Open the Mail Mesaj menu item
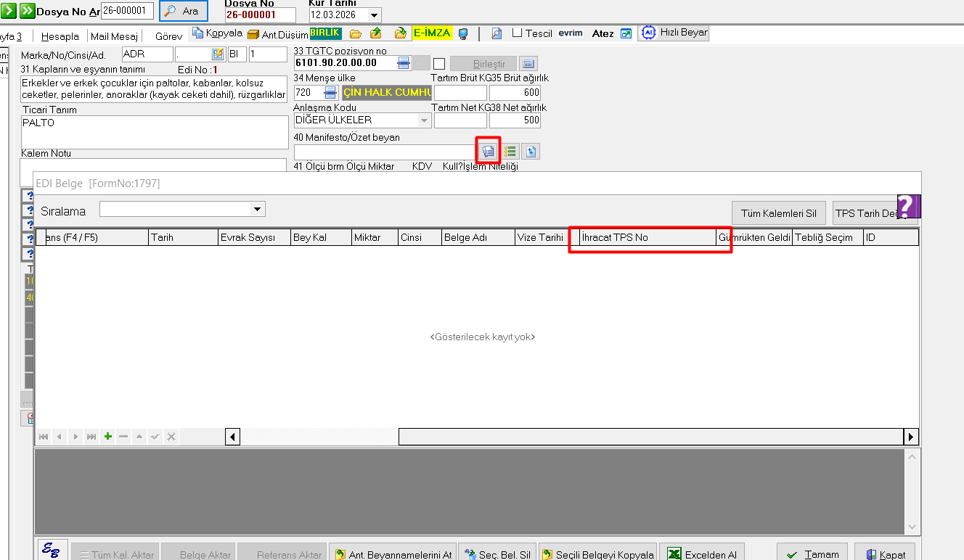The width and height of the screenshot is (964, 560). [114, 36]
